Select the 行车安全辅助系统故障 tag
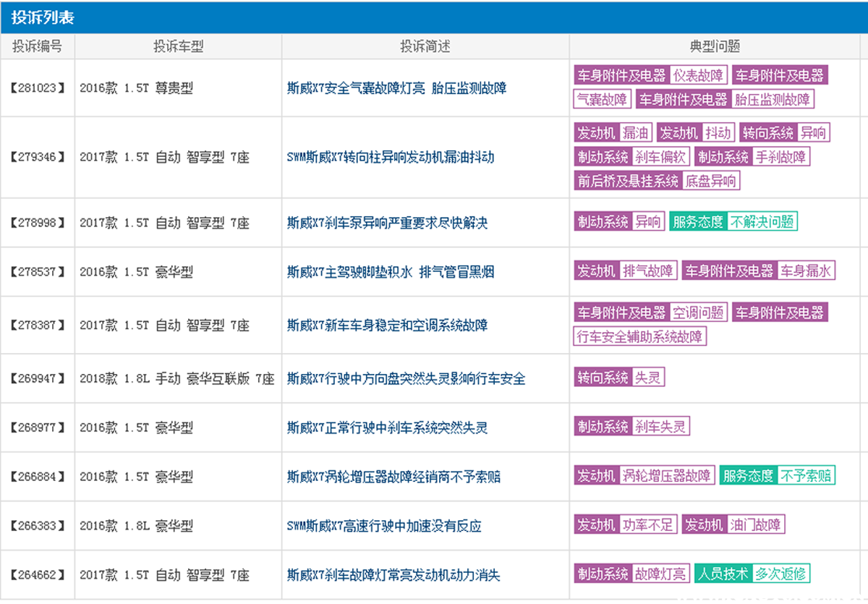The image size is (868, 604). (640, 336)
